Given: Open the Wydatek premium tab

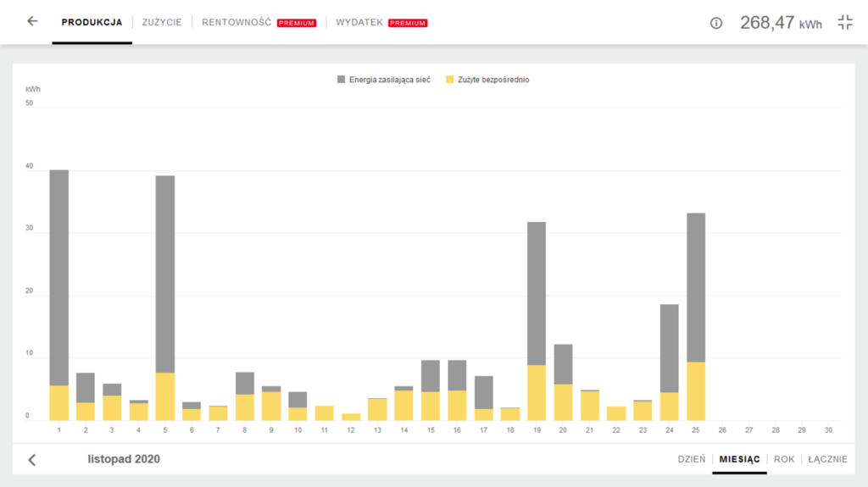Looking at the screenshot, I should pos(381,22).
